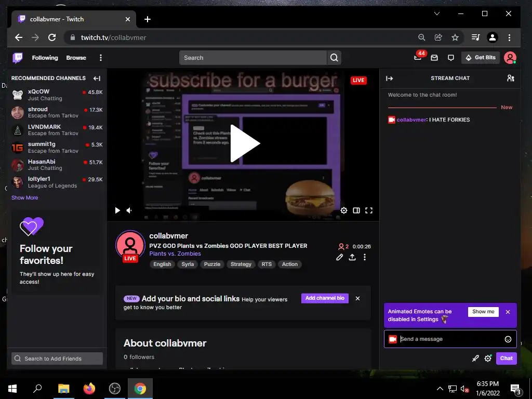Select the Syria tag
Screen dimensions: 532x399
[188, 264]
